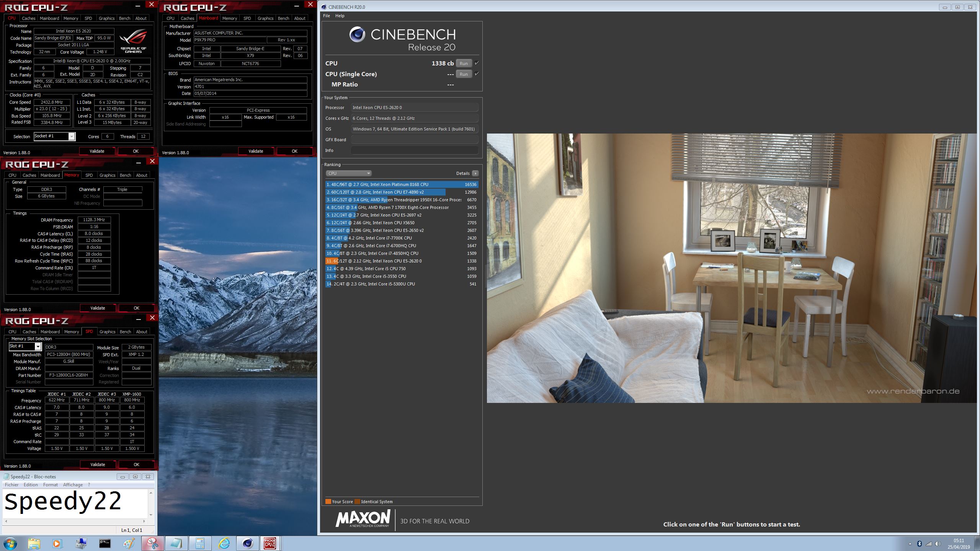
Task: Click Validate in the Memory CPU-Z window
Action: click(x=98, y=308)
